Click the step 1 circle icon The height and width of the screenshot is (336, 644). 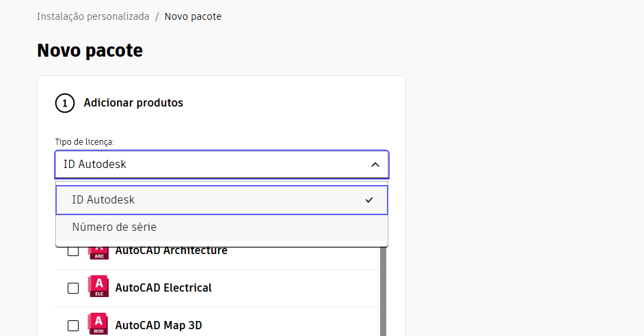point(65,103)
